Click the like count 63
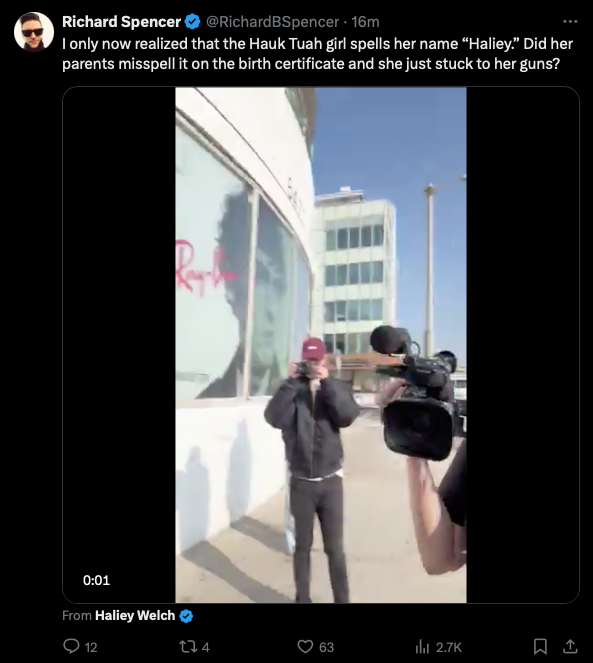The height and width of the screenshot is (663, 593). (326, 647)
